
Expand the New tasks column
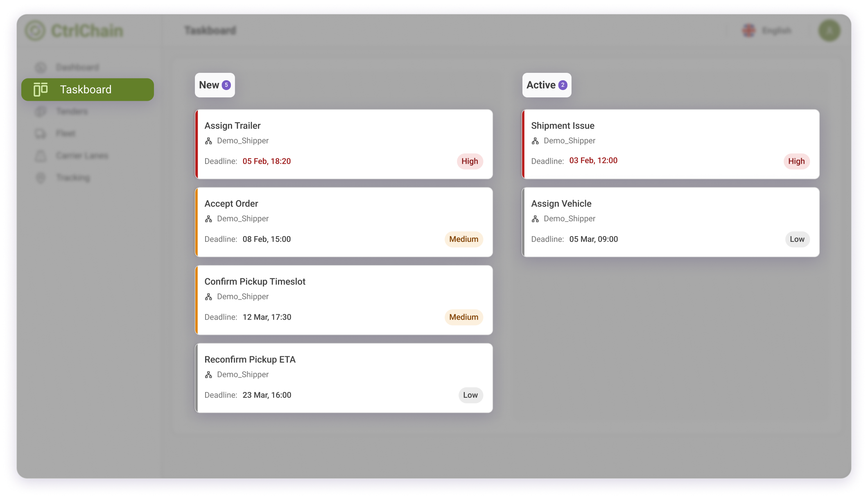[214, 85]
